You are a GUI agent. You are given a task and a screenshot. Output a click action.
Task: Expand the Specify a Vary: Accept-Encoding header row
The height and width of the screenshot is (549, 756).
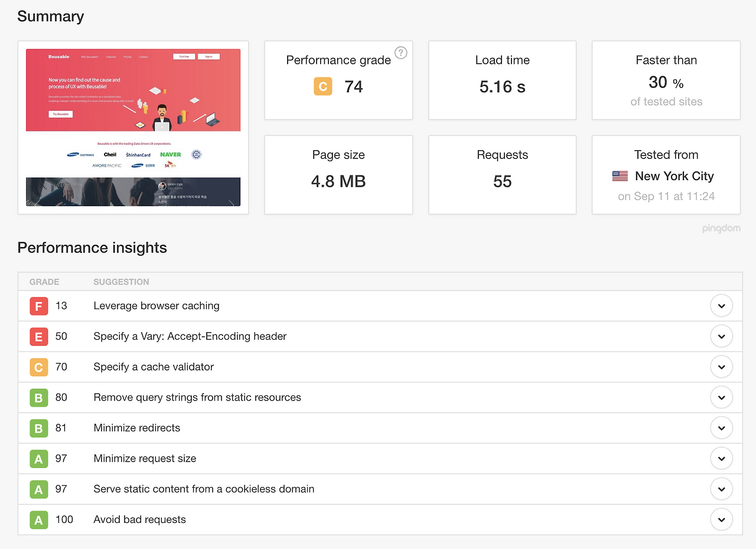tap(721, 337)
